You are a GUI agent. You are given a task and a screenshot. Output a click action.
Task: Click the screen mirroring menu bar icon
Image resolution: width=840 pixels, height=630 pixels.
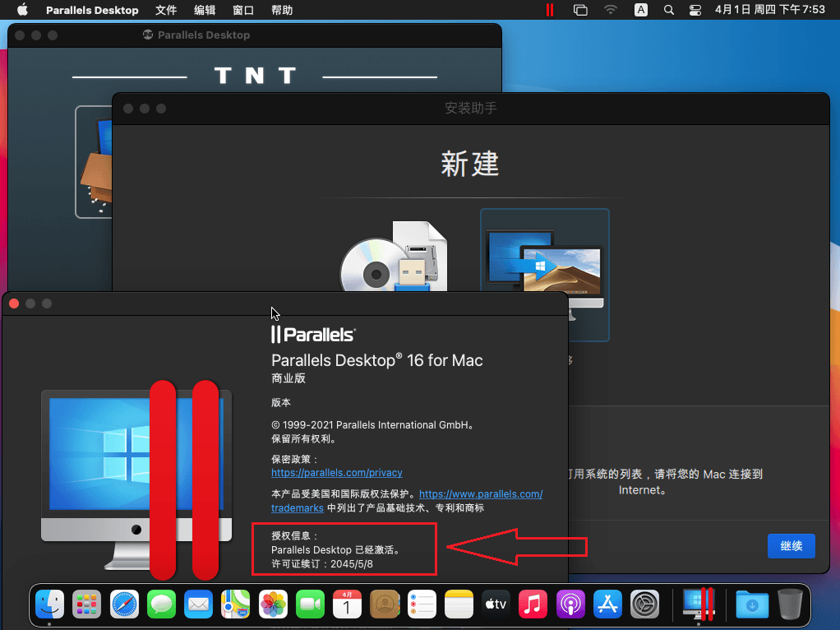pos(580,10)
